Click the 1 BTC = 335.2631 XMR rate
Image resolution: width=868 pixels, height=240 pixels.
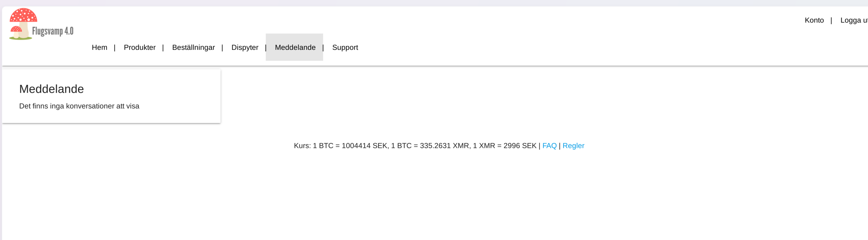coord(430,146)
